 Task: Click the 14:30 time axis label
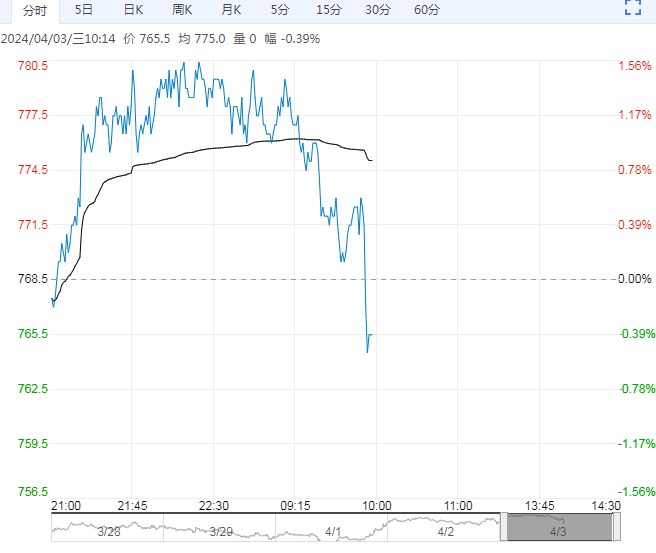point(606,506)
